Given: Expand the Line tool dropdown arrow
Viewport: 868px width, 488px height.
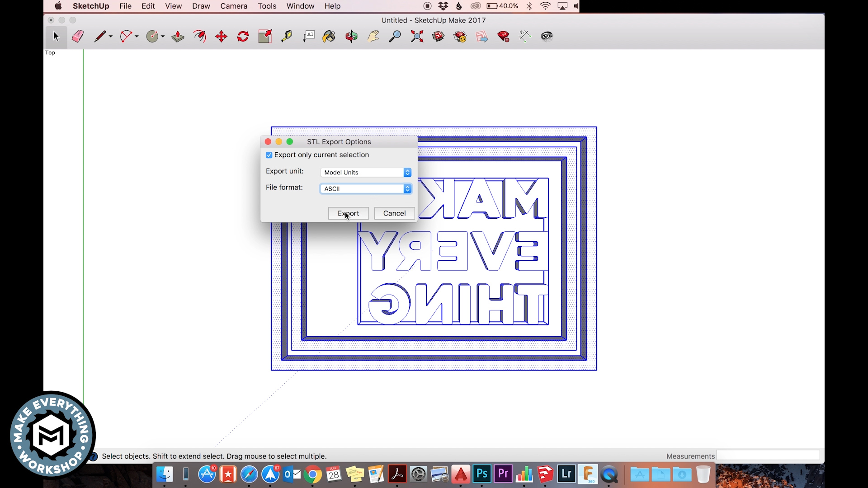Looking at the screenshot, I should [x=111, y=36].
